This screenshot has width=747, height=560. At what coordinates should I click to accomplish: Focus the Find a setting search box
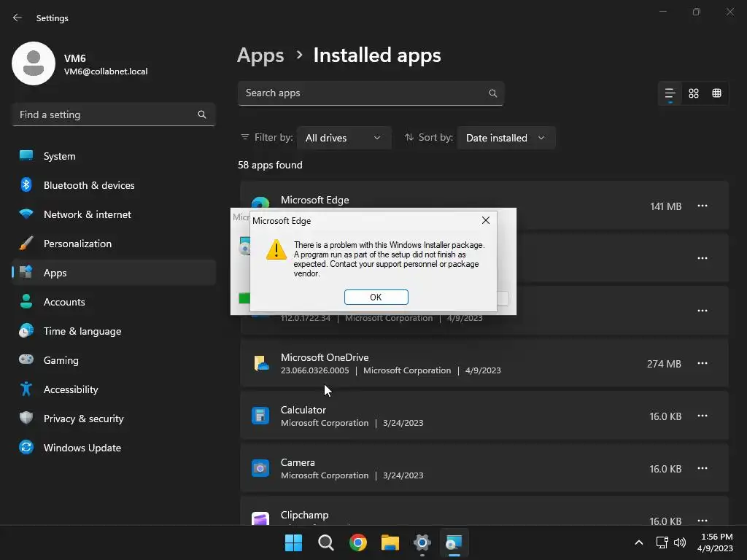click(x=113, y=114)
